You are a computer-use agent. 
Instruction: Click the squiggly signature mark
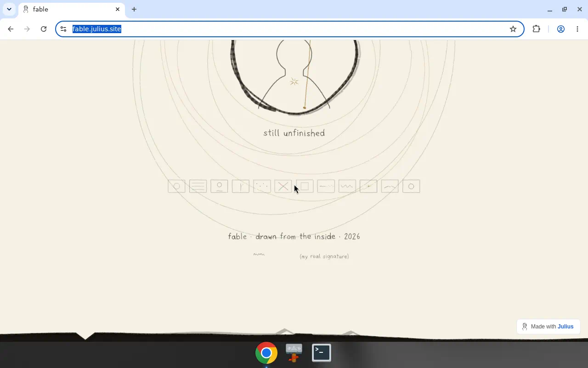coord(259,254)
